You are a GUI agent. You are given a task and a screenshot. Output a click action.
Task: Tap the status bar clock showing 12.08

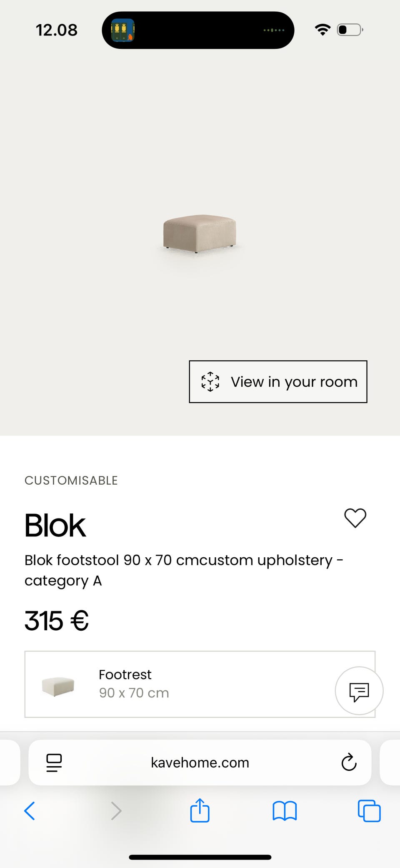[x=57, y=30]
